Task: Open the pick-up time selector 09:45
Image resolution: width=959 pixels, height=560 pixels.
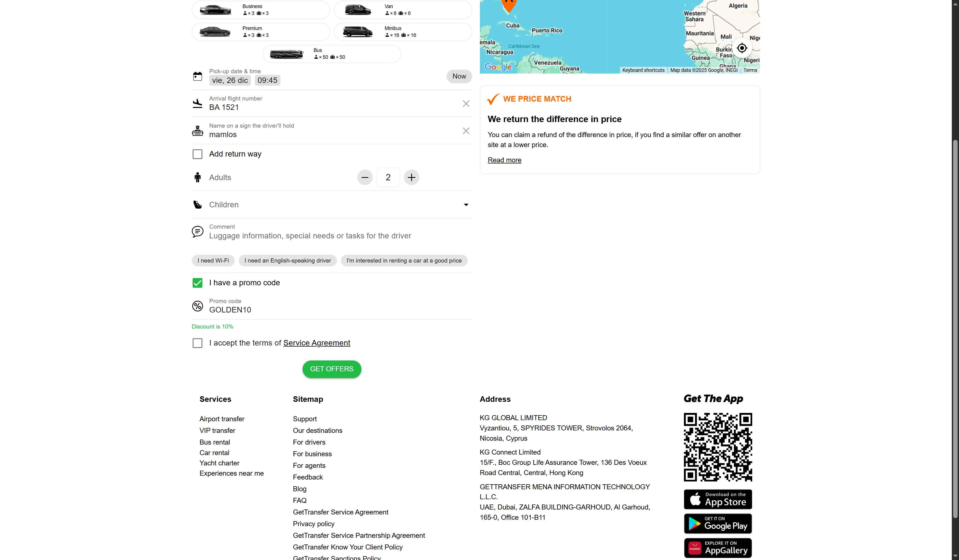Action: pos(267,80)
